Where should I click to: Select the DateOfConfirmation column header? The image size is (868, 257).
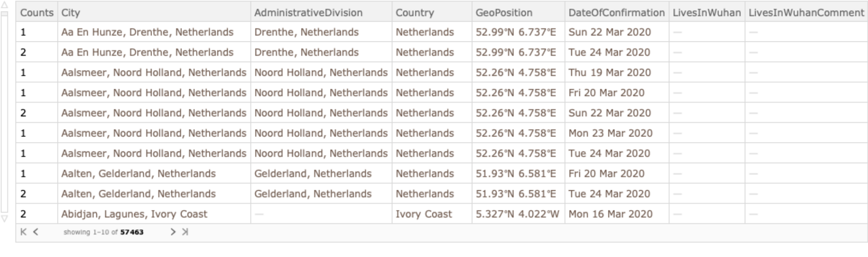click(616, 13)
